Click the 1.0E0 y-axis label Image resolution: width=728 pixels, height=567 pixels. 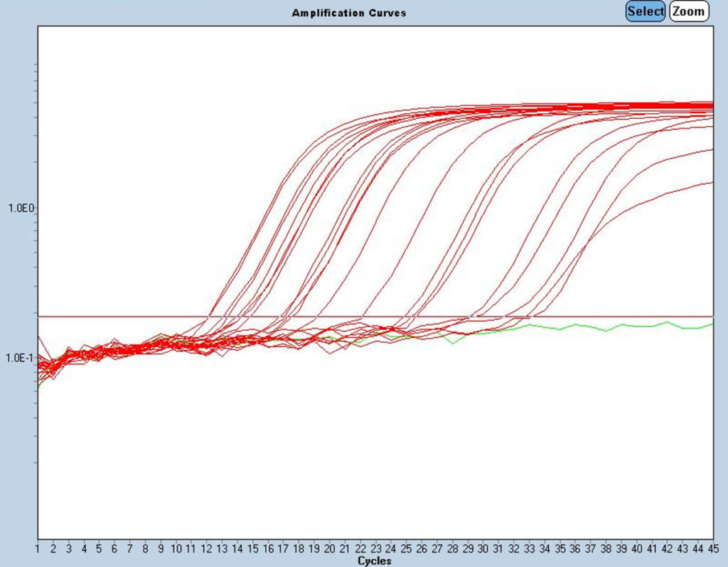21,208
